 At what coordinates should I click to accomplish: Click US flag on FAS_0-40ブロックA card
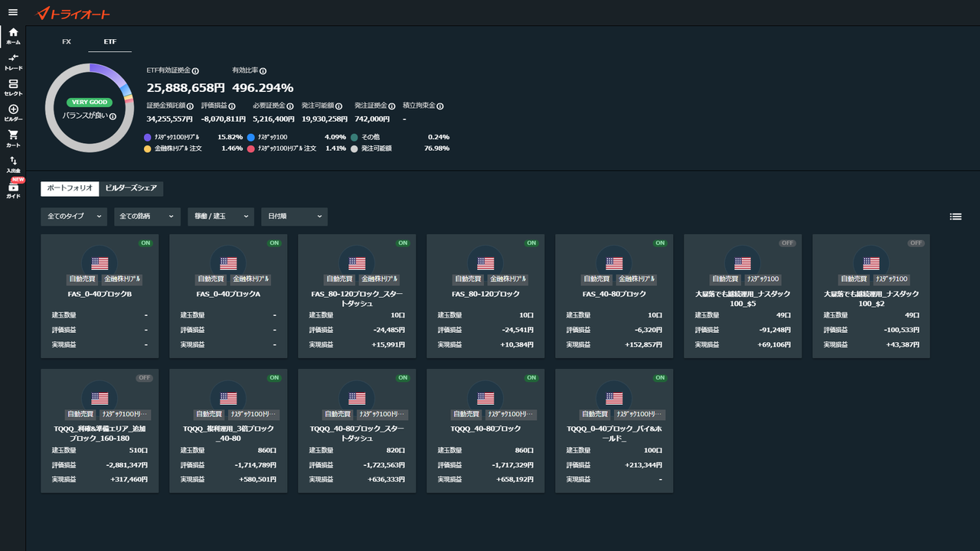click(228, 263)
